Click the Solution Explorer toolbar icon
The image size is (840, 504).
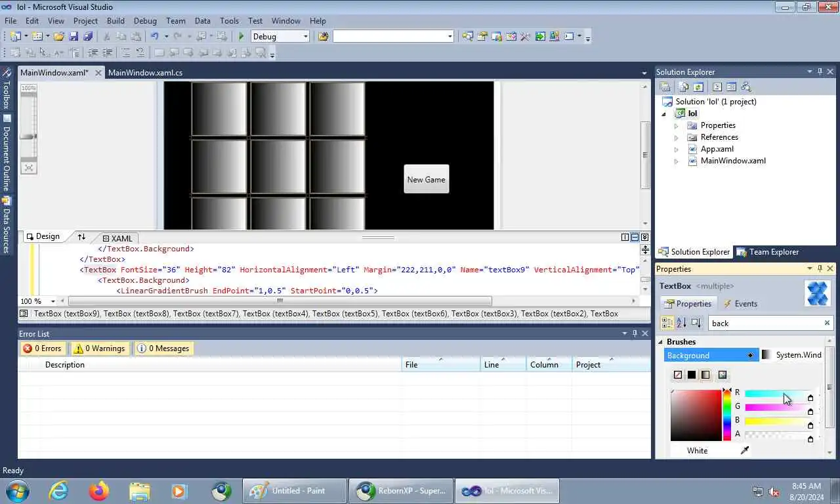click(467, 37)
